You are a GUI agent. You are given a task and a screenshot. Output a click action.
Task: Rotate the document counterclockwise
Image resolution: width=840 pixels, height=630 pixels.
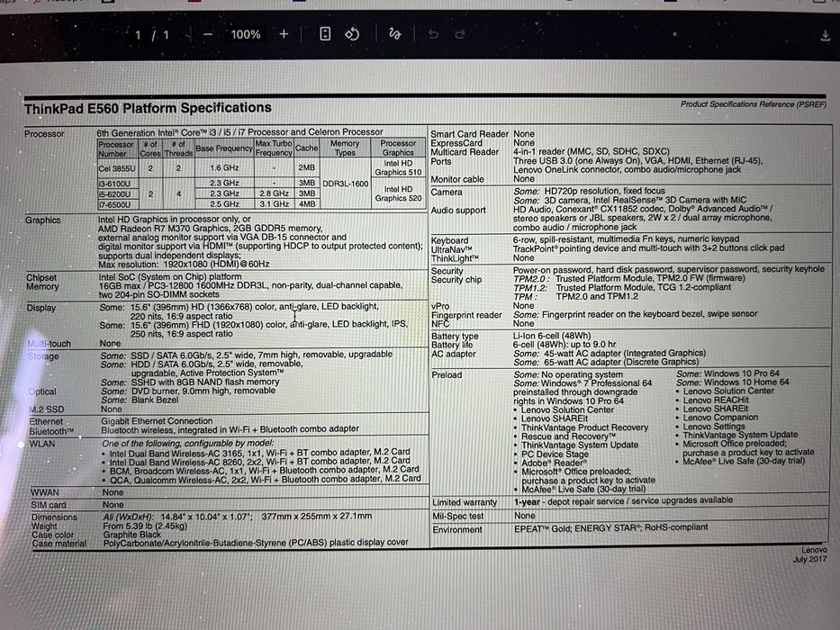click(352, 34)
